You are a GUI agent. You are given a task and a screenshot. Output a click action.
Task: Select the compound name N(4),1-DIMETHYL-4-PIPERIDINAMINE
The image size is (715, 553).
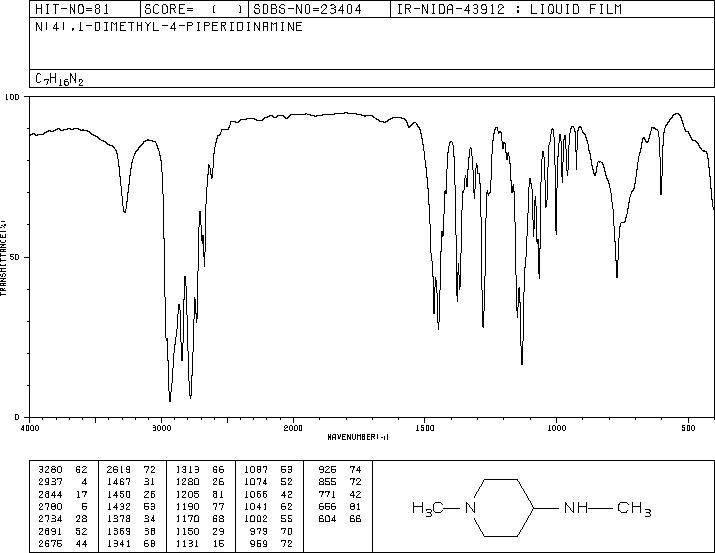[x=169, y=27]
